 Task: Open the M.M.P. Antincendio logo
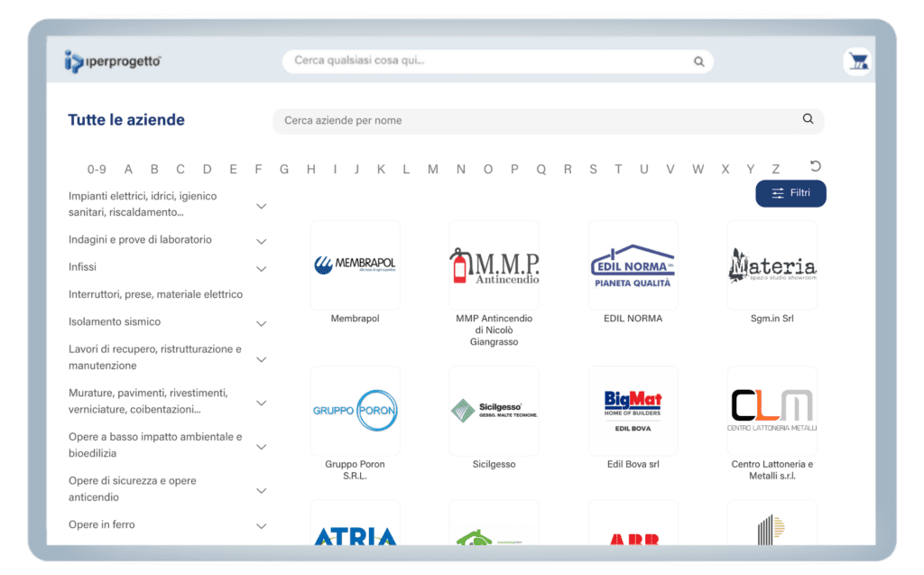tap(494, 264)
